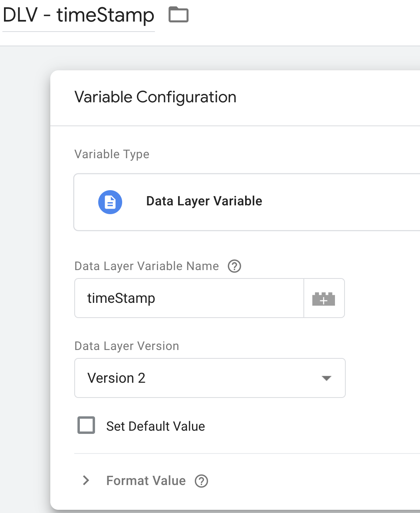
Task: Focus the timeStamp variable name field
Action: click(x=189, y=298)
